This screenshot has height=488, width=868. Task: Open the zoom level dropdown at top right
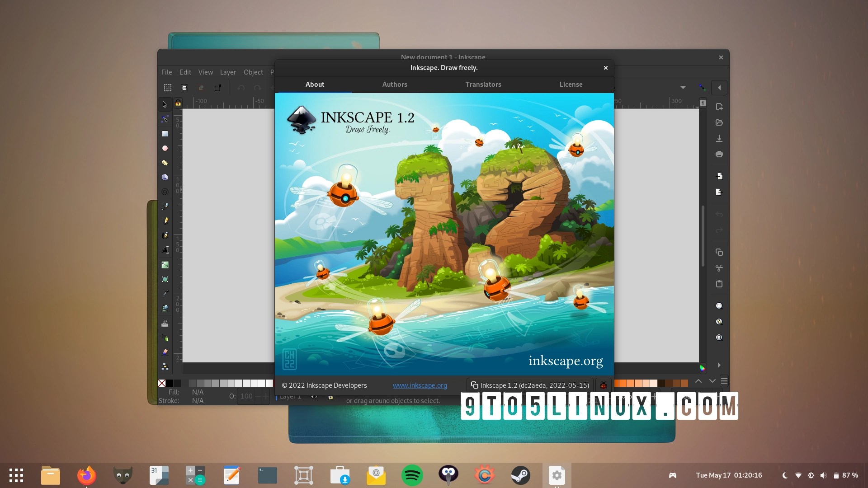683,88
